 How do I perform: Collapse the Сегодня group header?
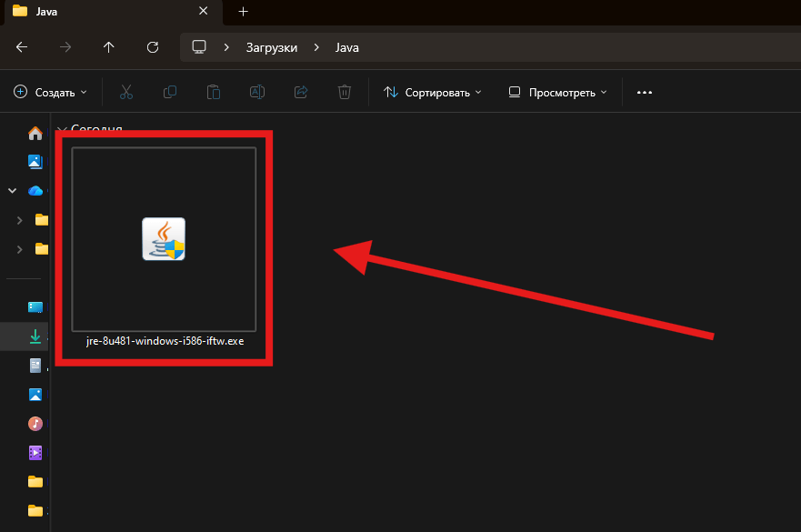[62, 129]
